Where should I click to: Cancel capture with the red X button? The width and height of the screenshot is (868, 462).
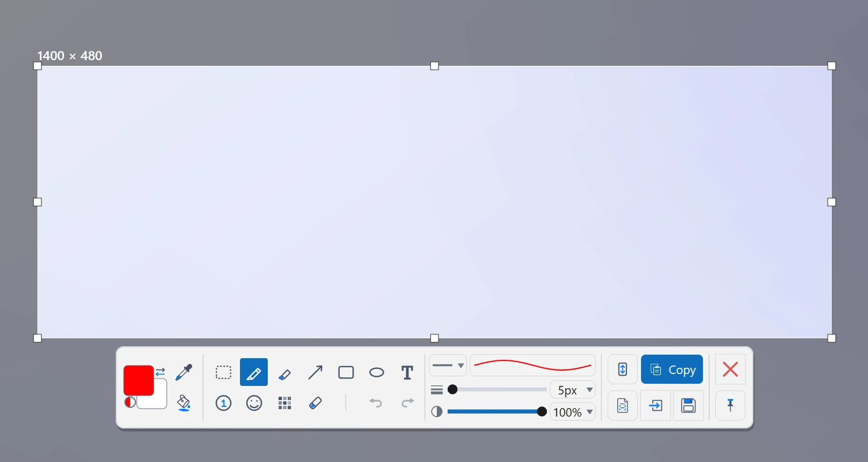click(x=730, y=369)
